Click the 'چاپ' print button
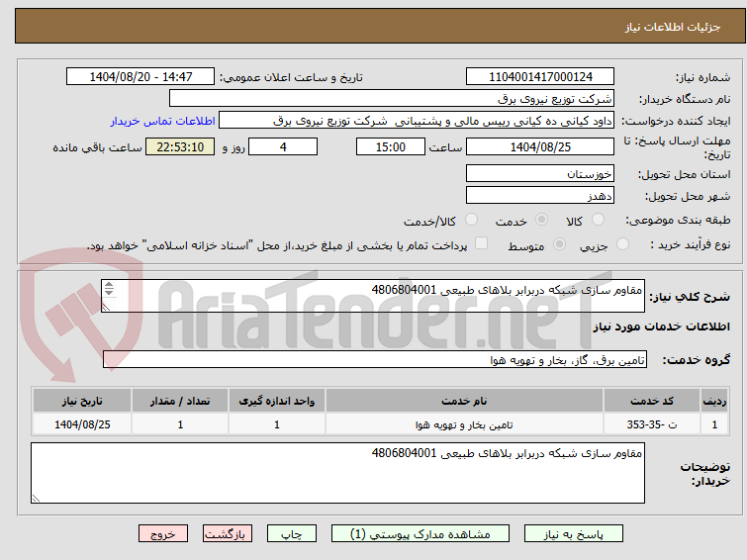The height and width of the screenshot is (560, 747). [x=292, y=534]
